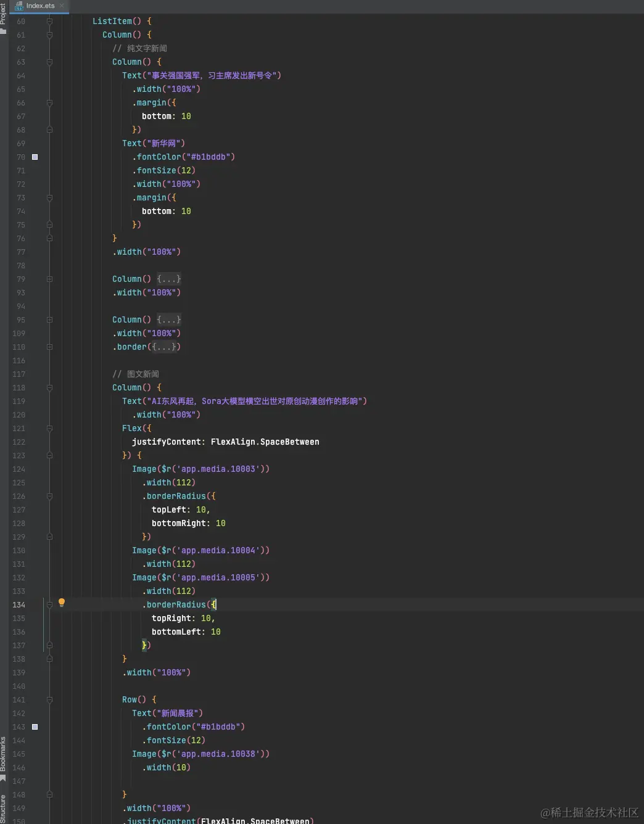Click the "新华网" Text string
This screenshot has width=644, height=824.
click(163, 143)
